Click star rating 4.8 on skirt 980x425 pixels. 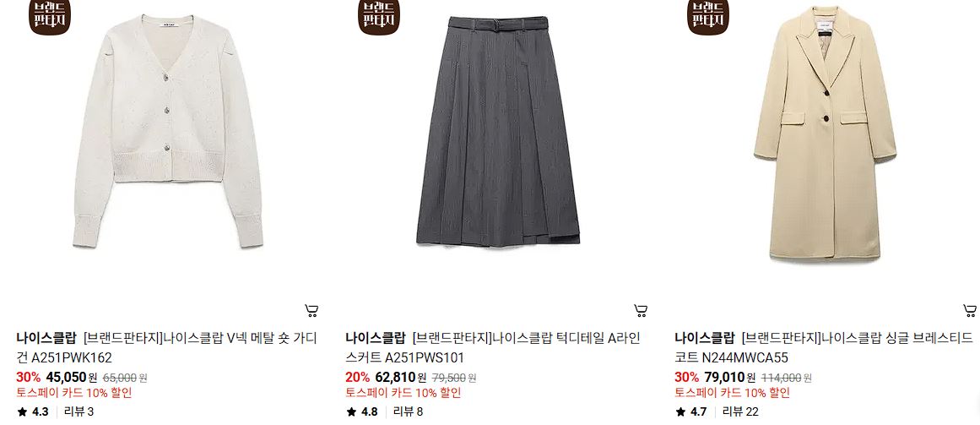[x=361, y=411]
